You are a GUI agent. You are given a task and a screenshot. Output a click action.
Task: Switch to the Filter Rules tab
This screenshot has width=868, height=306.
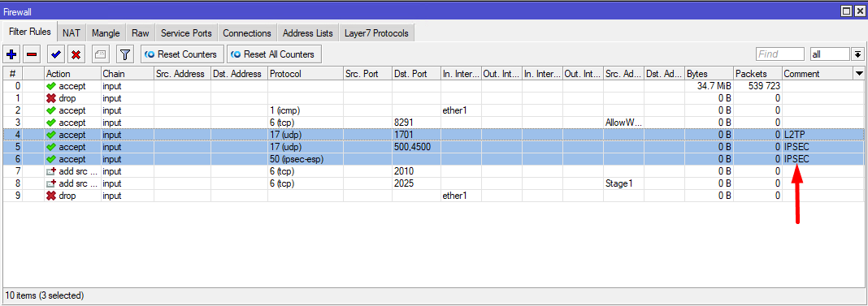(30, 32)
